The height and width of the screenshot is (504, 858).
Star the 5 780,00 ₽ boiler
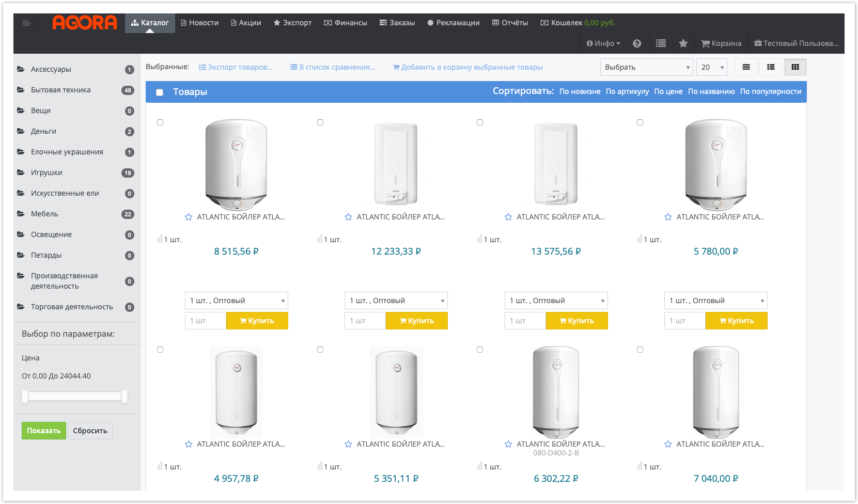(x=668, y=217)
